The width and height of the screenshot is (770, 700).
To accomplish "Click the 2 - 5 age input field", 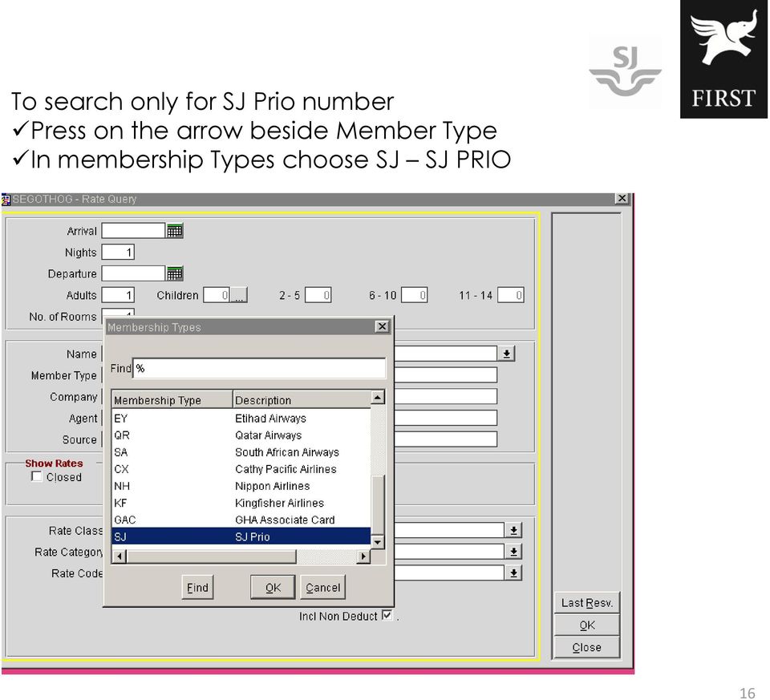I will click(x=318, y=295).
